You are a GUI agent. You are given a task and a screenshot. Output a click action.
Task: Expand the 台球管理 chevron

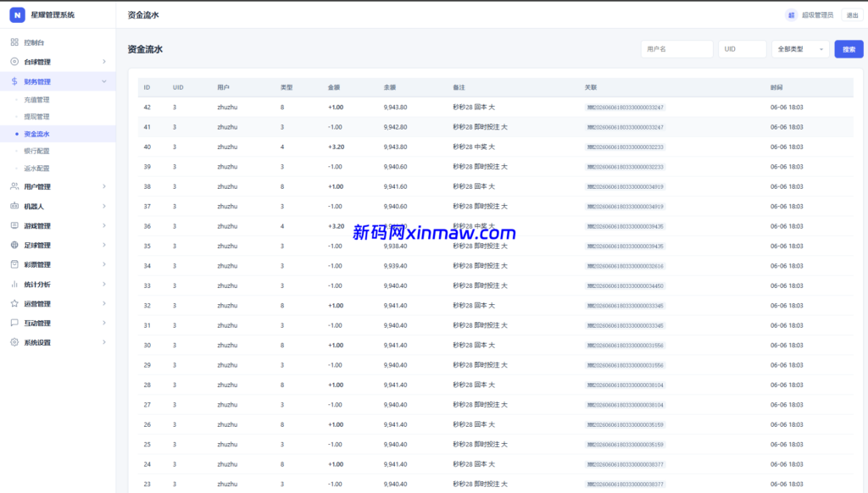(104, 62)
